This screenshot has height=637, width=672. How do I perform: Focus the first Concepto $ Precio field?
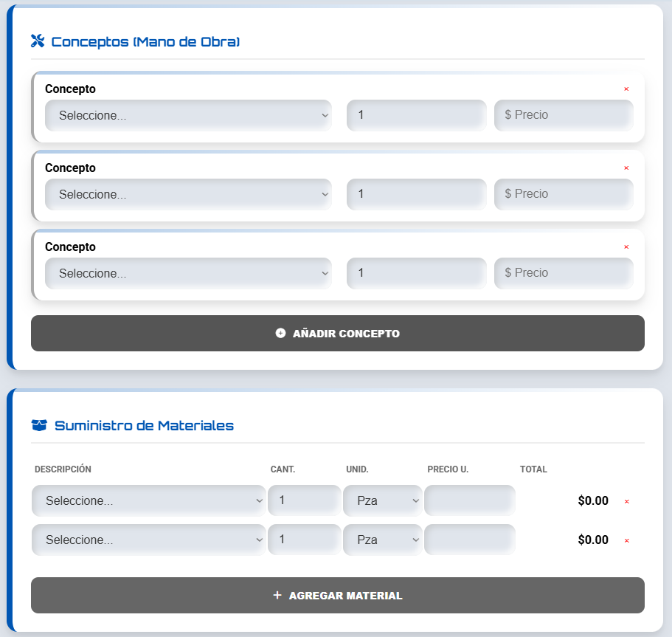coord(564,115)
